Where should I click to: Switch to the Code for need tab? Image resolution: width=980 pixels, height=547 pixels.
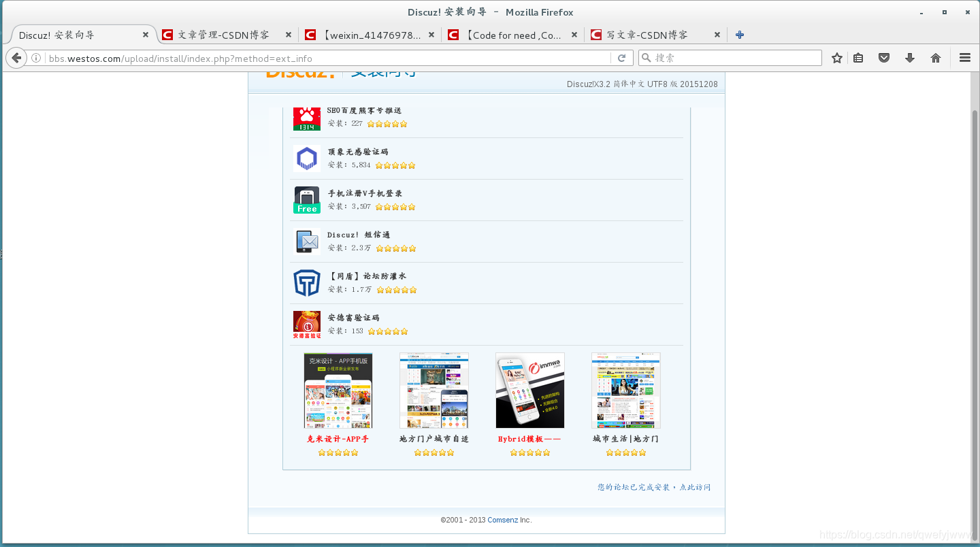tap(512, 35)
